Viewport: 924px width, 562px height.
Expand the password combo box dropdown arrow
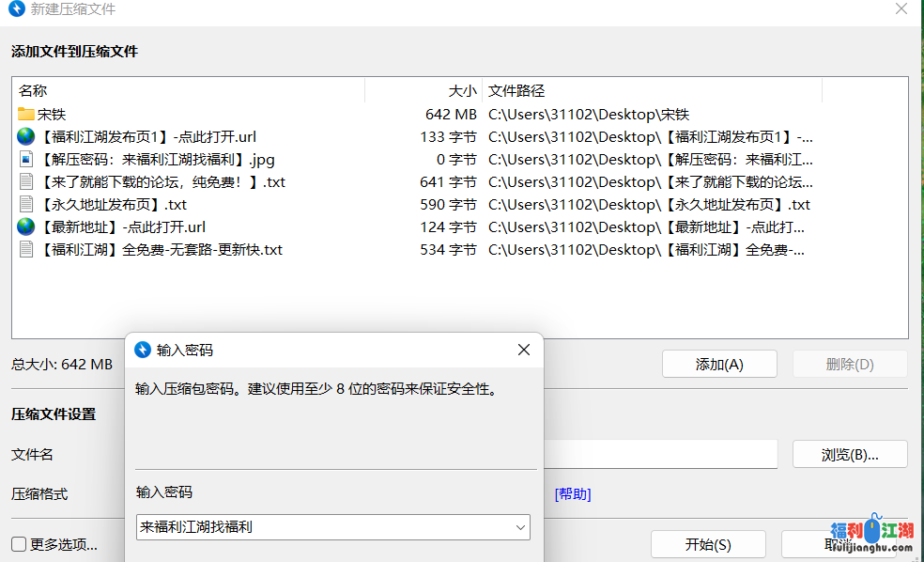click(x=520, y=528)
